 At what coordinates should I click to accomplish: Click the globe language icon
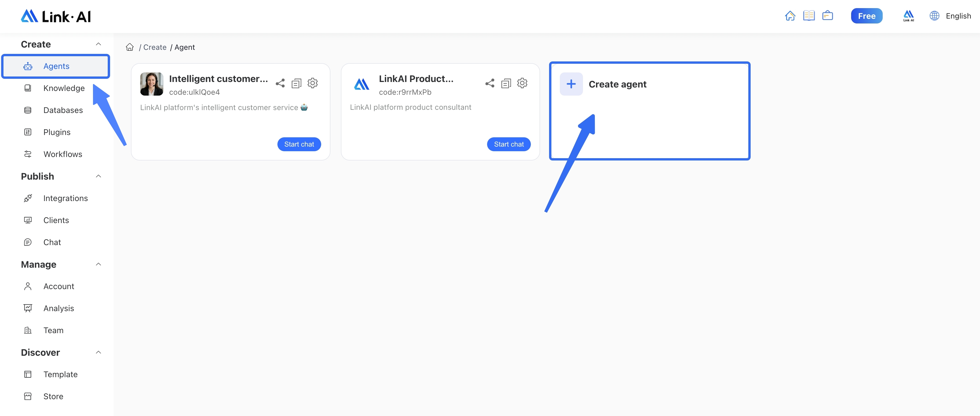click(x=934, y=16)
